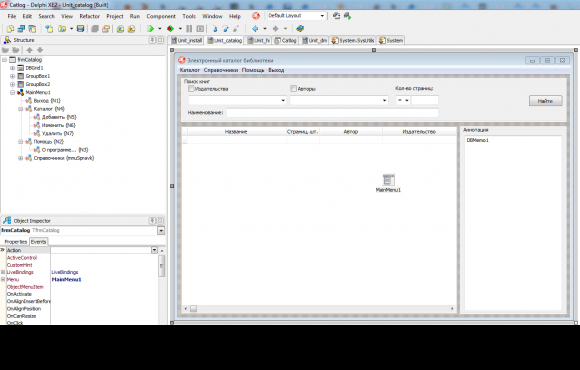The height and width of the screenshot is (370, 580).
Task: Click the Наименование text field
Action: coord(332,112)
